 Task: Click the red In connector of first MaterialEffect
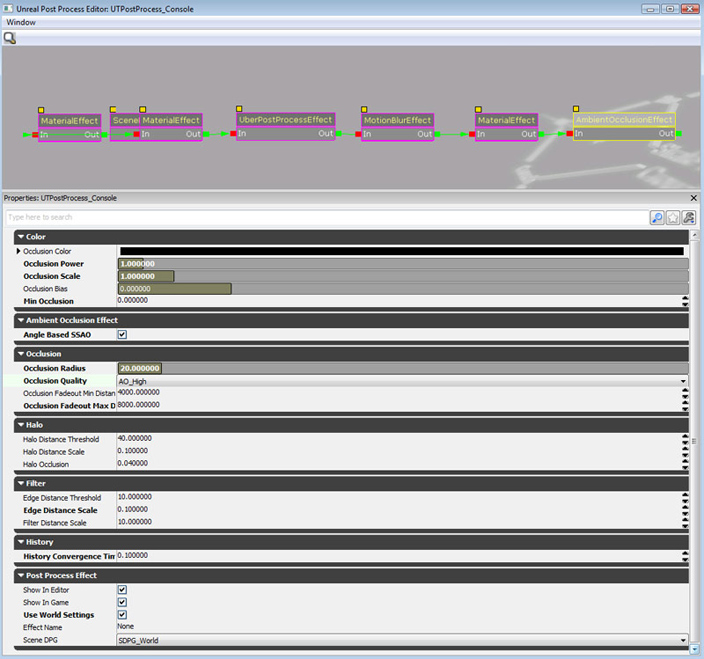click(x=35, y=134)
